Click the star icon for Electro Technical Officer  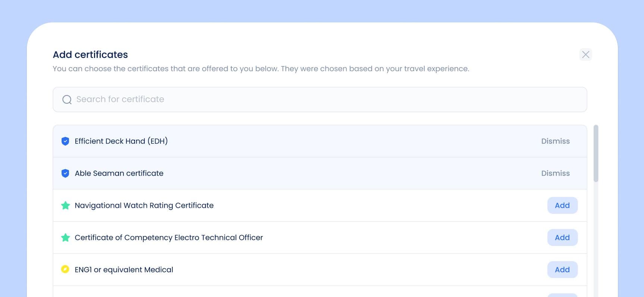65,237
